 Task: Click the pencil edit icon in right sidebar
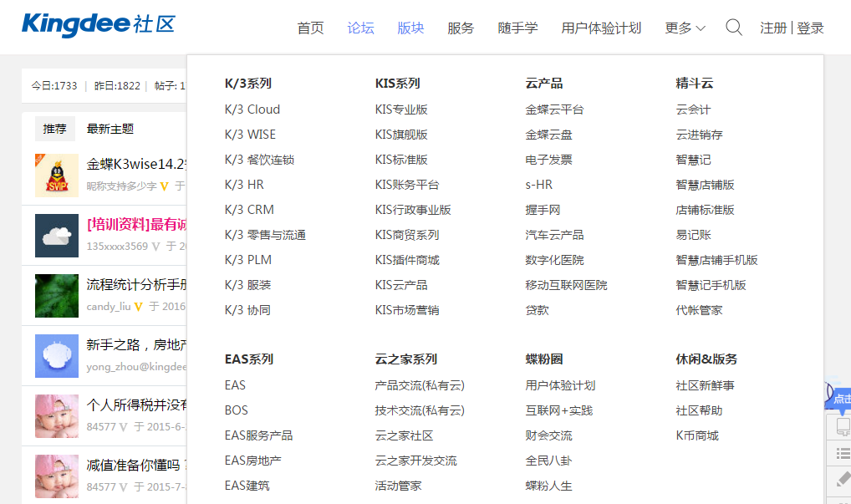(843, 480)
